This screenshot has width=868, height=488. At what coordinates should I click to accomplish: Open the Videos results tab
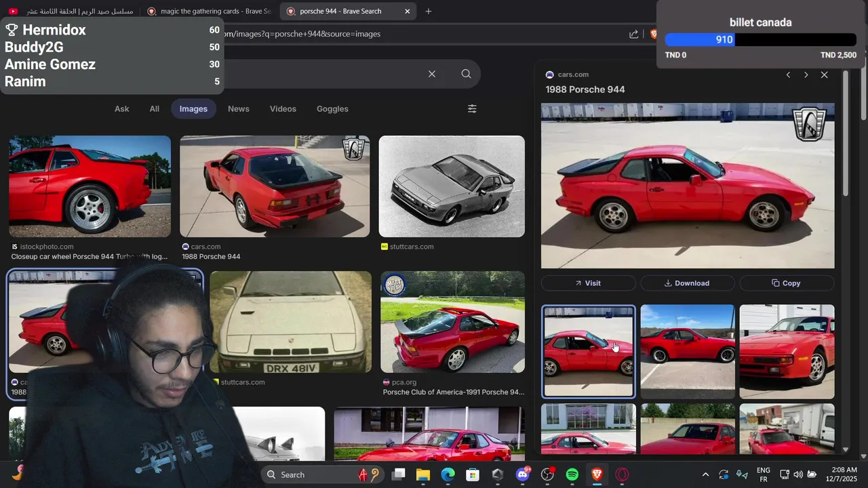[283, 108]
